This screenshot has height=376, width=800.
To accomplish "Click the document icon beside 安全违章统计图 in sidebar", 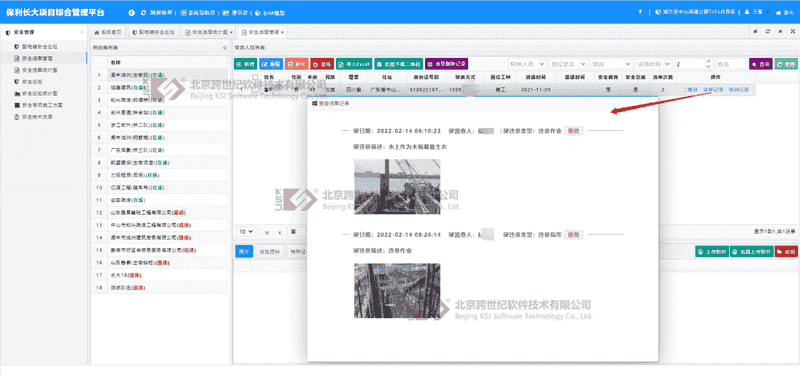I will 17,70.
